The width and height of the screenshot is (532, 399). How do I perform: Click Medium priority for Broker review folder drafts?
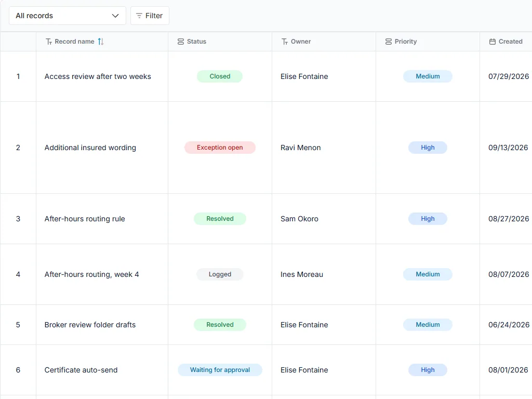[x=428, y=325]
